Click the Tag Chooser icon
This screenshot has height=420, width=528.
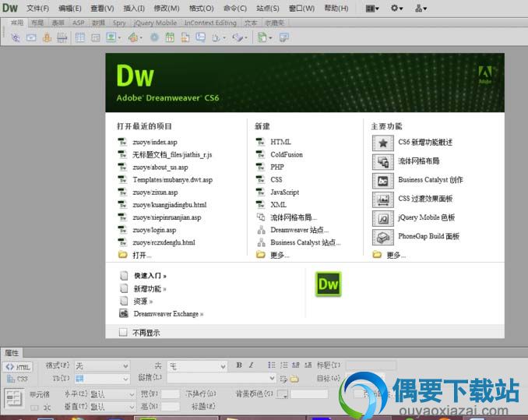[284, 37]
